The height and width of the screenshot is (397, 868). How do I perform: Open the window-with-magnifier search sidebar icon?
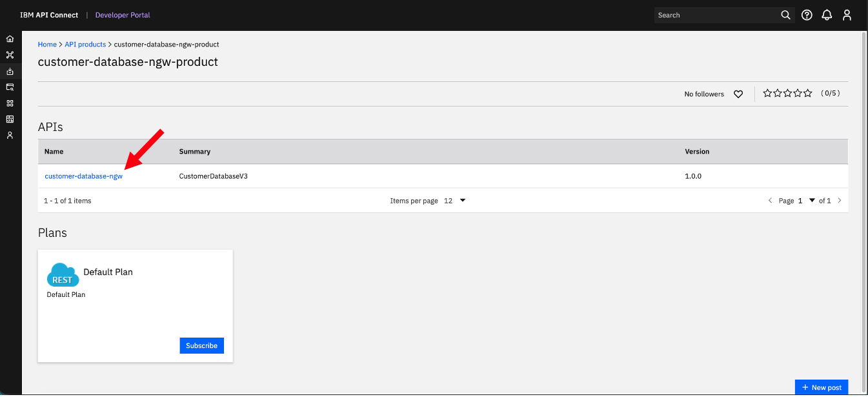pyautogui.click(x=10, y=87)
